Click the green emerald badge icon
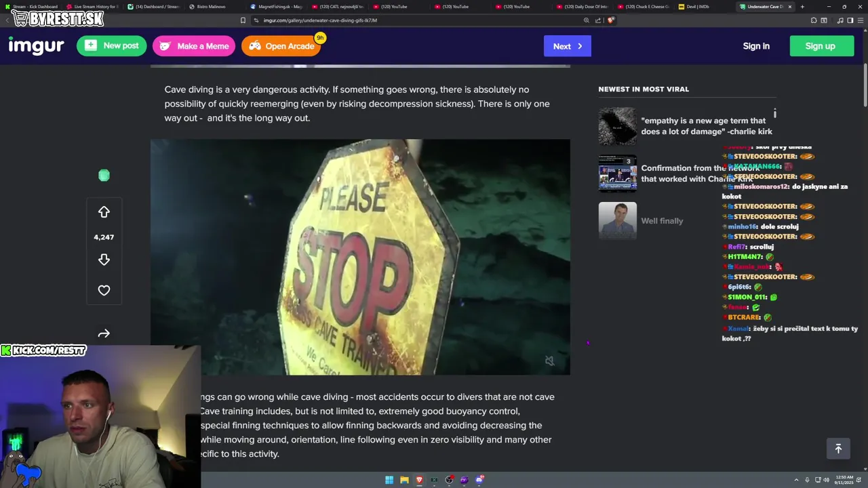This screenshot has width=868, height=488. (x=104, y=176)
